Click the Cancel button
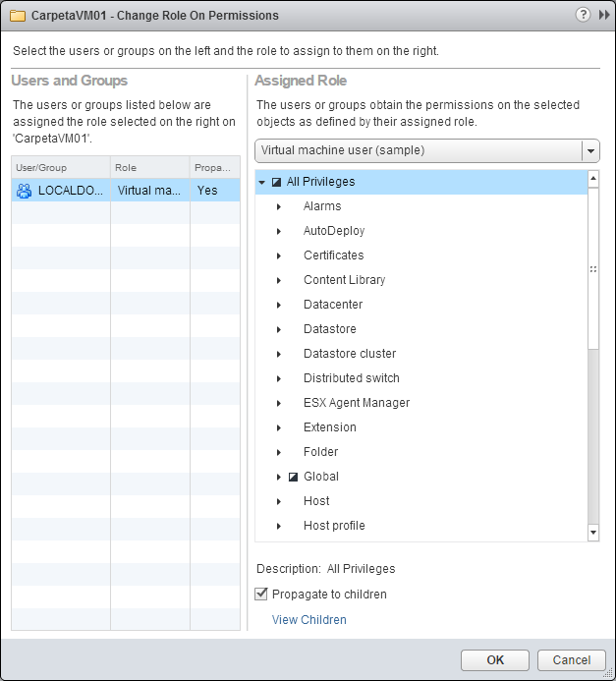Image resolution: width=616 pixels, height=681 pixels. coord(571,660)
